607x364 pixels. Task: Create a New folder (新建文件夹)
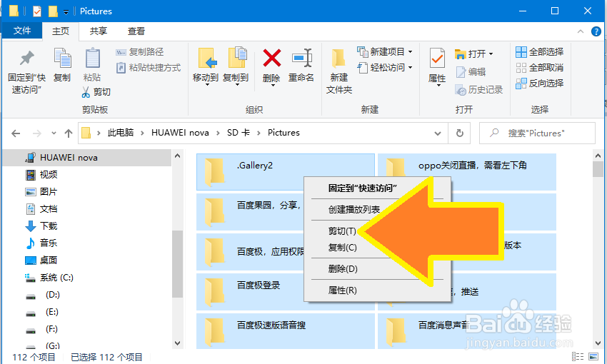pyautogui.click(x=339, y=72)
